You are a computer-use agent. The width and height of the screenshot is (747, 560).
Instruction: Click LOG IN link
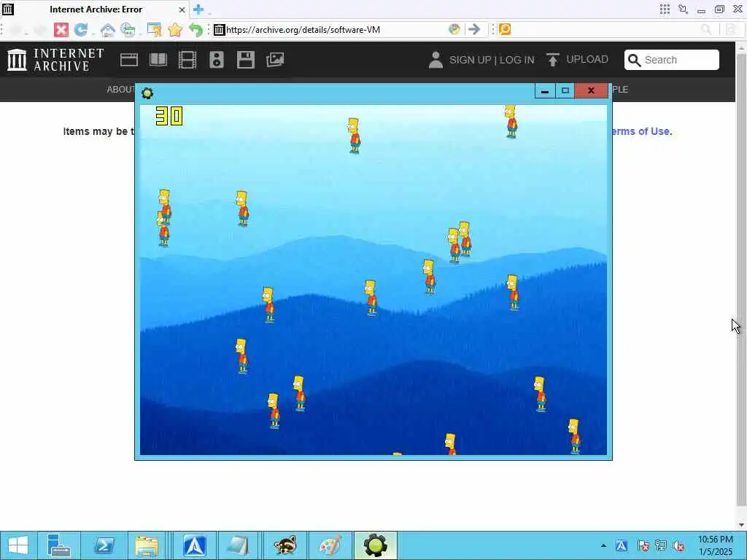(517, 60)
